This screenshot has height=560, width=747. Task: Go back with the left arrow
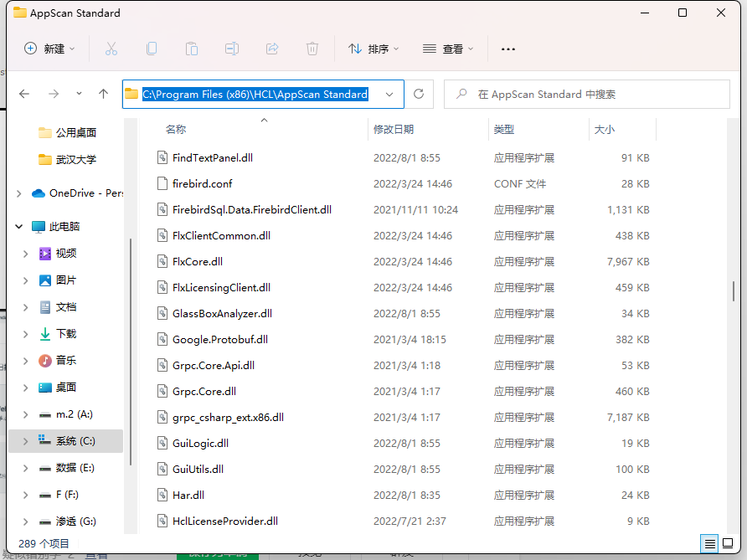(x=24, y=94)
